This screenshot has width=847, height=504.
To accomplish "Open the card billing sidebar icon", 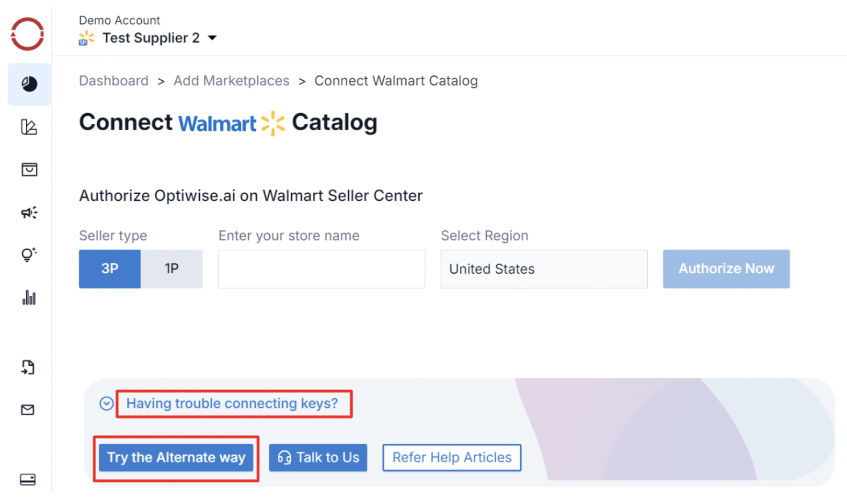I will click(28, 480).
